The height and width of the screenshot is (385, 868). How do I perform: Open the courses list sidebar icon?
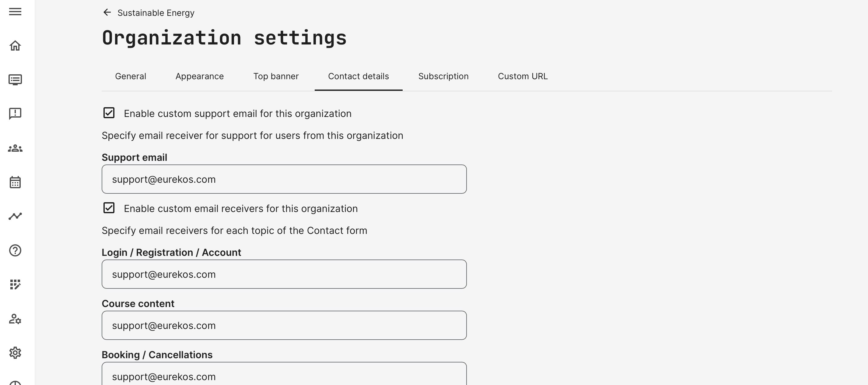[15, 80]
